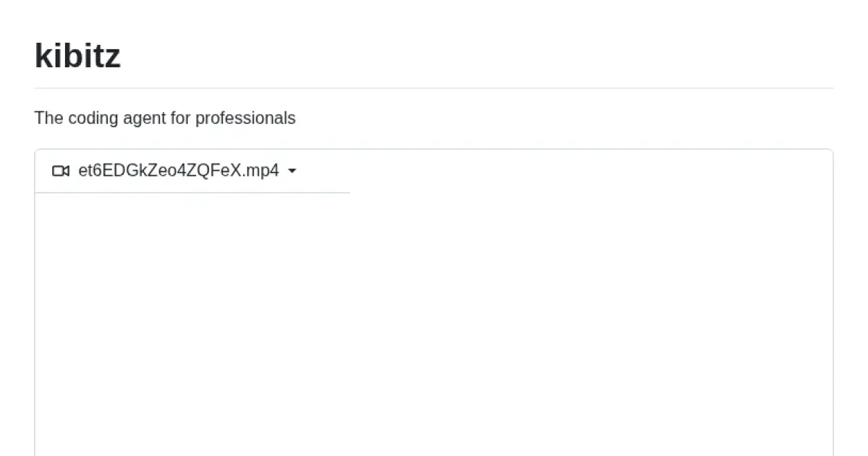Click the et6EDGkZeo4ZQFeX.mp4 file name
The width and height of the screenshot is (868, 456).
178,171
